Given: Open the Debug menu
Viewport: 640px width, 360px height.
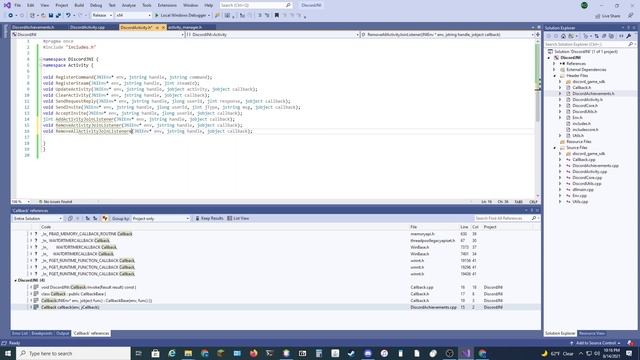Looking at the screenshot, I should (96, 5).
